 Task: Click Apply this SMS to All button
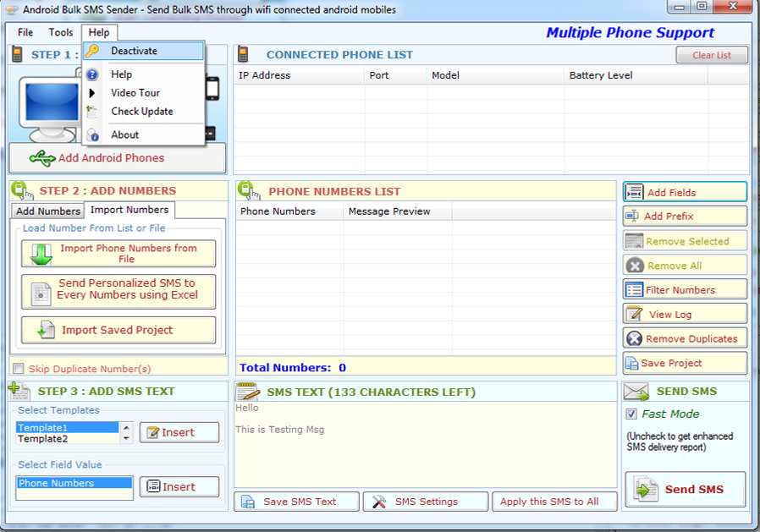554,502
